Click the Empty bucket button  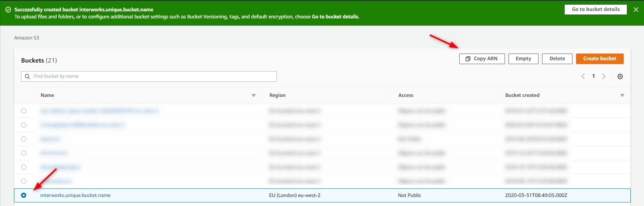(x=523, y=59)
